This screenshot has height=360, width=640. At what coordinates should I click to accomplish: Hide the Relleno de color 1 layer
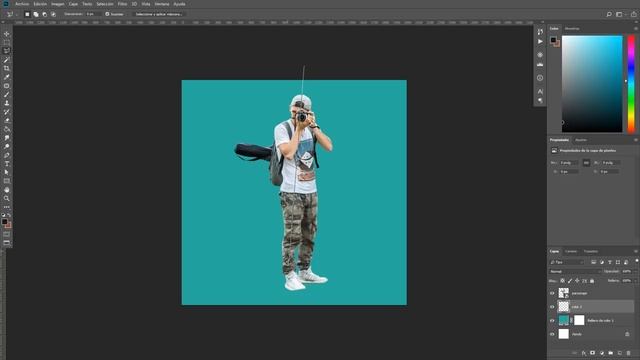552,320
